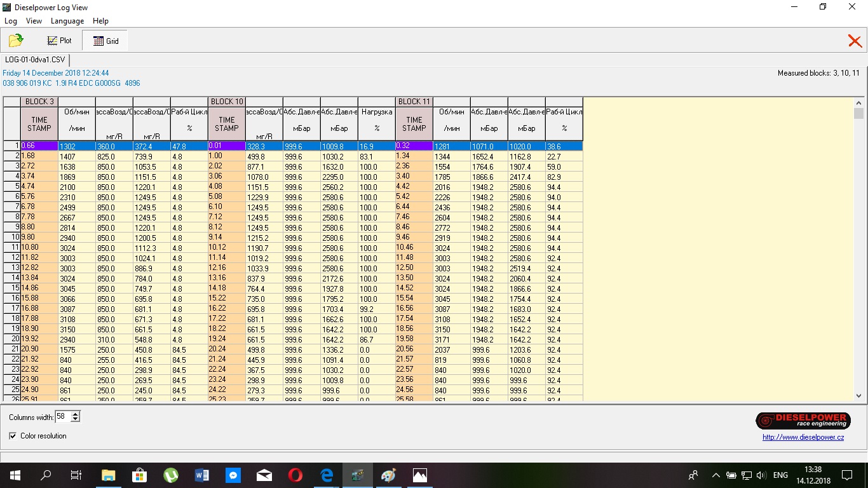Open Microsoft Word from taskbar

tap(201, 475)
